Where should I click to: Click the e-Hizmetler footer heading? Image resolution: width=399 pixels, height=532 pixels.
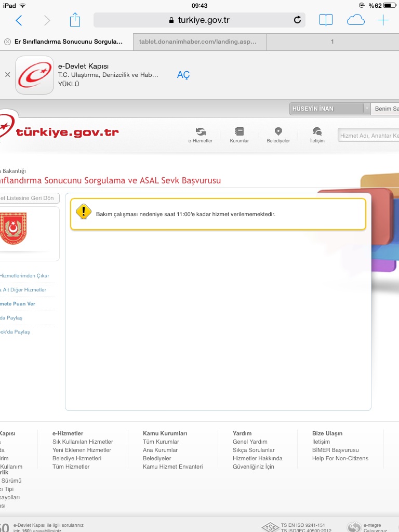(x=68, y=433)
